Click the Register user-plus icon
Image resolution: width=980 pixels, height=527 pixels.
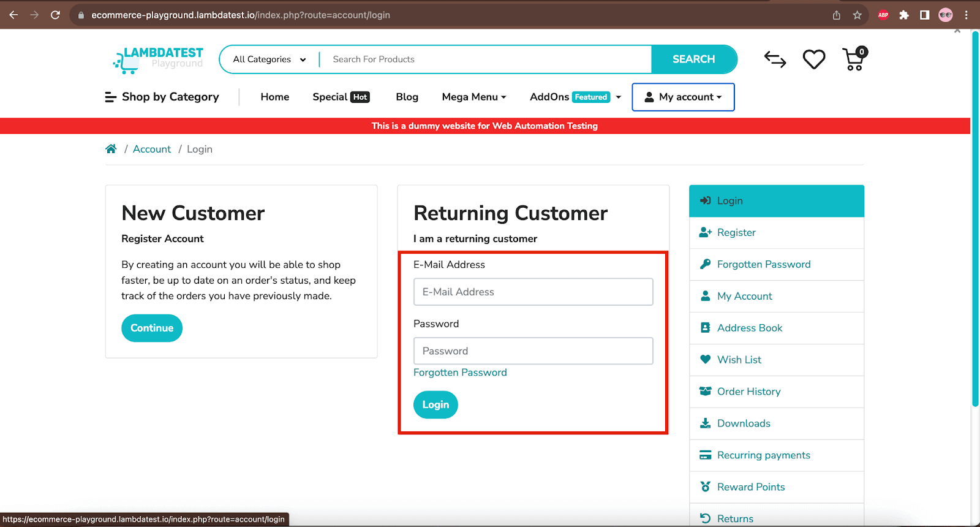[706, 232]
